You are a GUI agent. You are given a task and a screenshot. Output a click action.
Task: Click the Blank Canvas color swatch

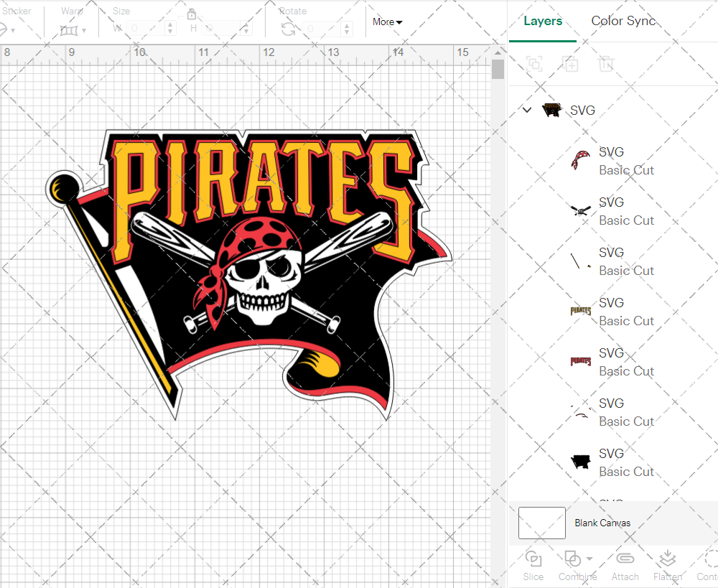click(541, 523)
